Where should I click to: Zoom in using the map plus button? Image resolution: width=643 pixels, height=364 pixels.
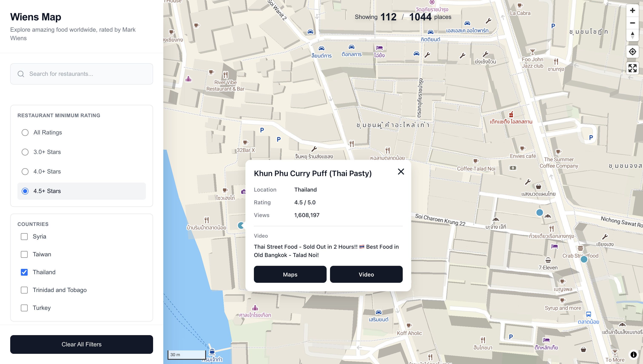632,10
